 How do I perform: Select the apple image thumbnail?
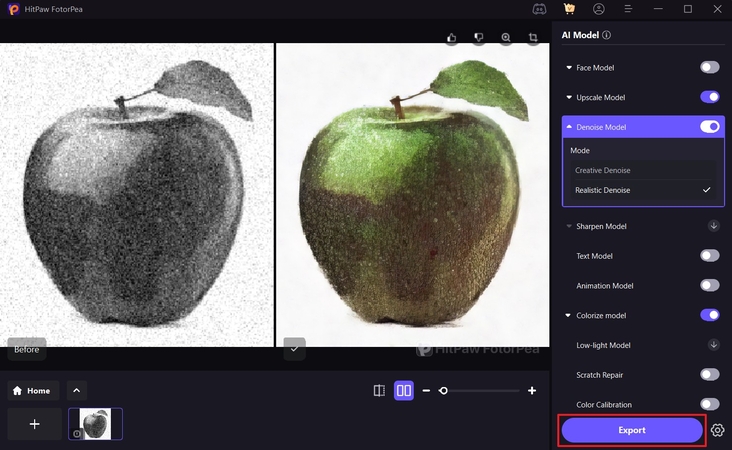click(x=95, y=424)
